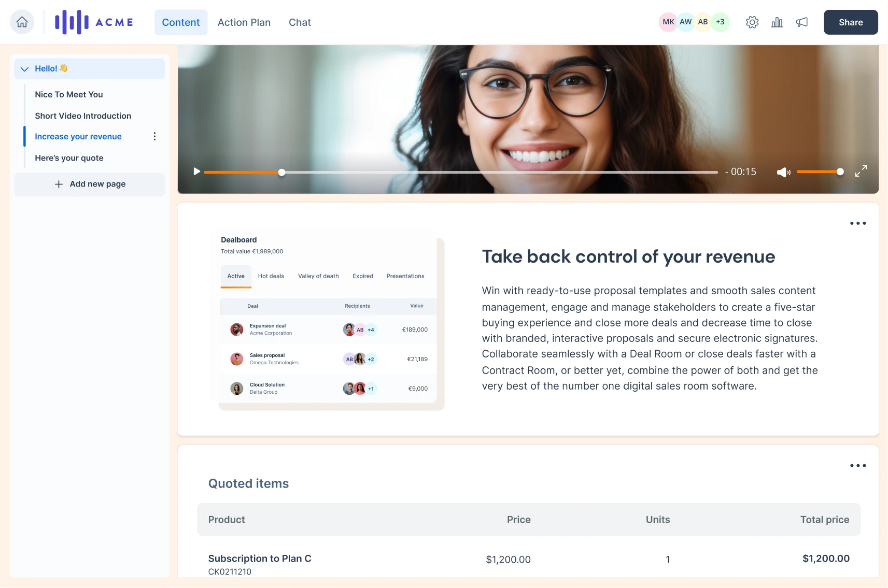Click the add icon next to Add new page
This screenshot has height=588, width=888.
coord(59,184)
